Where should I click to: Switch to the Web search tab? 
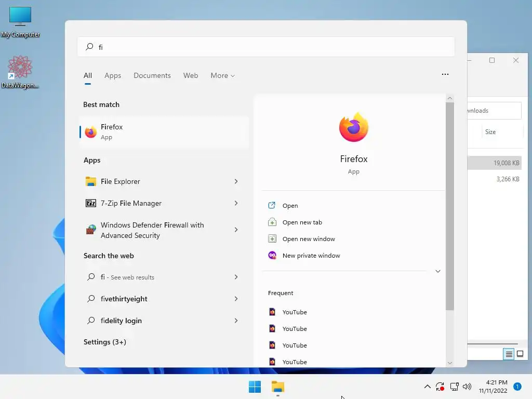pyautogui.click(x=191, y=75)
